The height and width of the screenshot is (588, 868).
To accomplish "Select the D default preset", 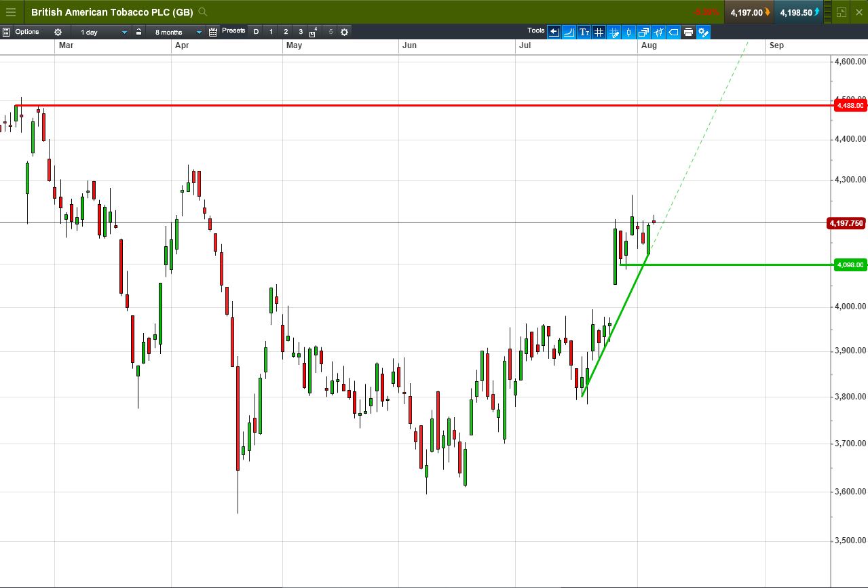I will point(256,32).
